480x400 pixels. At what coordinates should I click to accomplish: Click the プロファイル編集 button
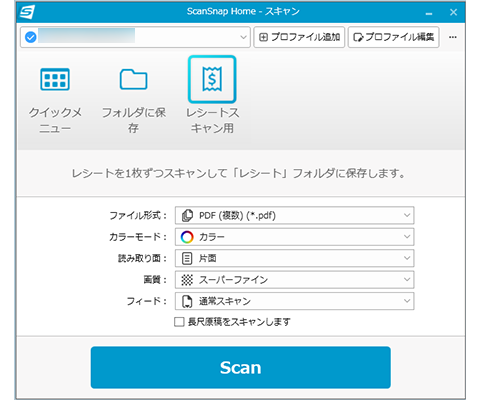pos(393,37)
